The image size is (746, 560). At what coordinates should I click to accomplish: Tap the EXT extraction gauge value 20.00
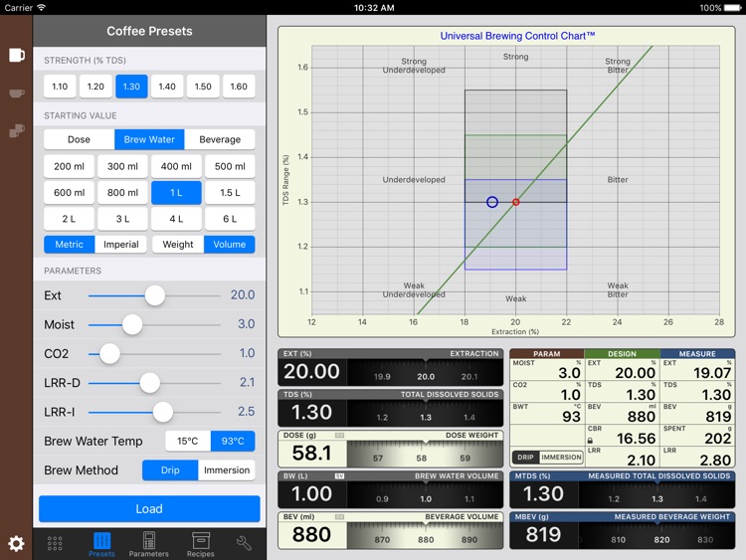311,372
